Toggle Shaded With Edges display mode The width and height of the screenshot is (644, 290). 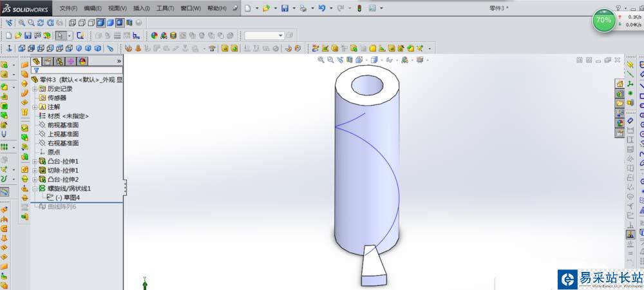[x=100, y=23]
